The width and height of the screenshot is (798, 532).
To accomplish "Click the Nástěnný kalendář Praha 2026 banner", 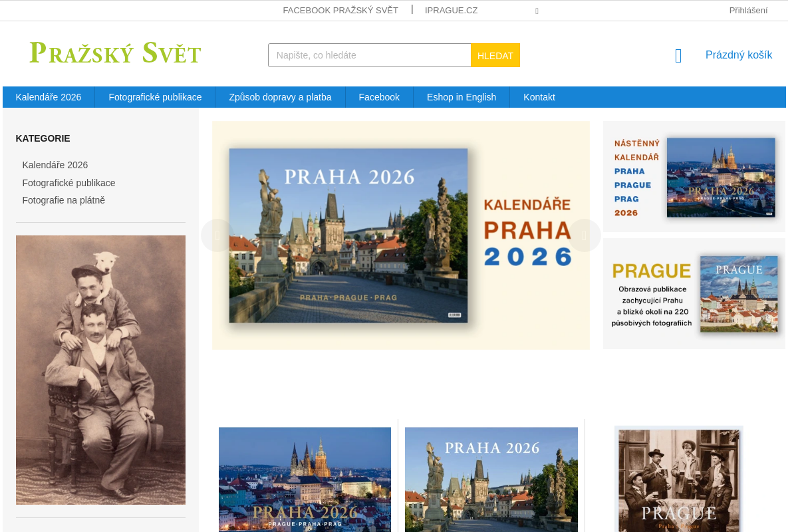I will point(694,176).
